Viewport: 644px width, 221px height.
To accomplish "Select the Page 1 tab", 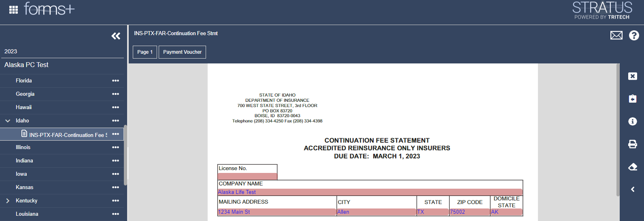I will point(145,52).
